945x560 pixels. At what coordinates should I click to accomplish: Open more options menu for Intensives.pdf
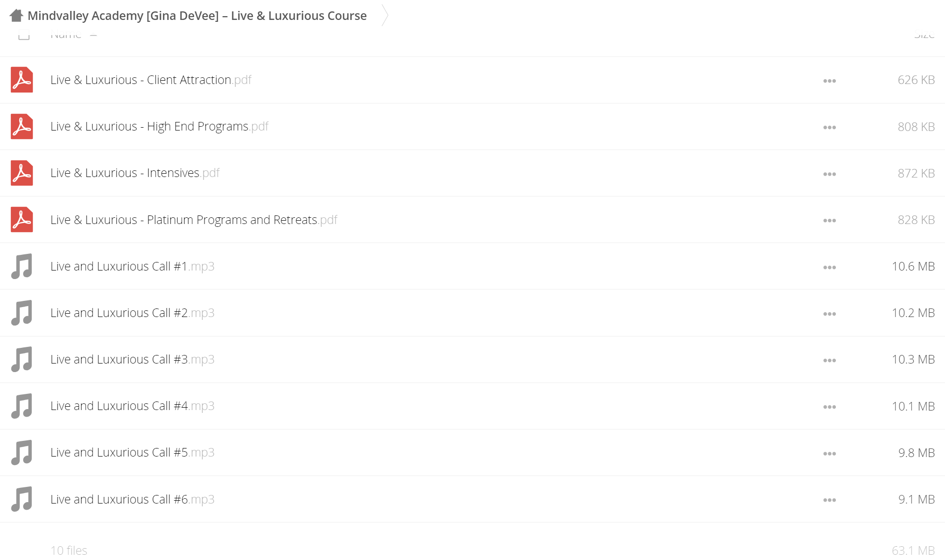(829, 174)
